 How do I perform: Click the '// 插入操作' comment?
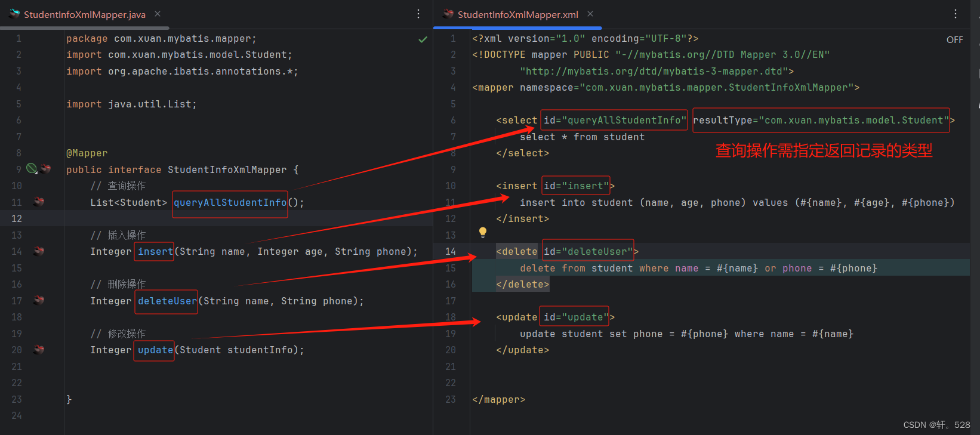[x=118, y=235]
